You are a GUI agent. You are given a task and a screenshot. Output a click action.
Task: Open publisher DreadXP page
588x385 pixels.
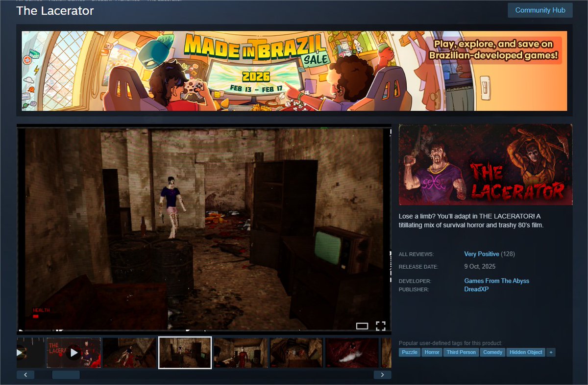[x=476, y=289]
